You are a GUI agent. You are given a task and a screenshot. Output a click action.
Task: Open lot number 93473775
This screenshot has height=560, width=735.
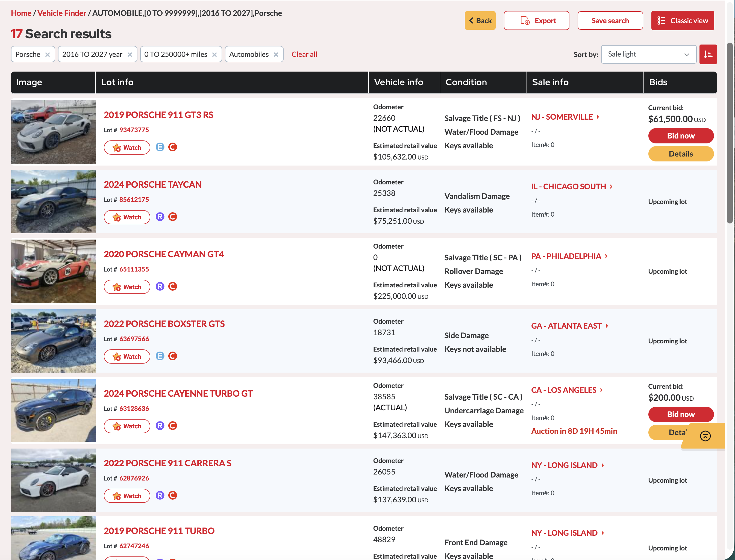[x=134, y=130]
